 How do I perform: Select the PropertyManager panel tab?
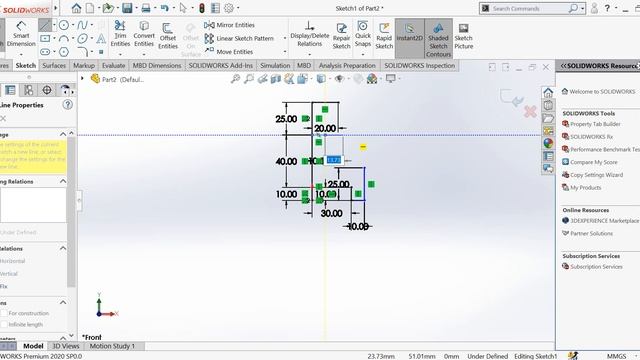click(10, 90)
